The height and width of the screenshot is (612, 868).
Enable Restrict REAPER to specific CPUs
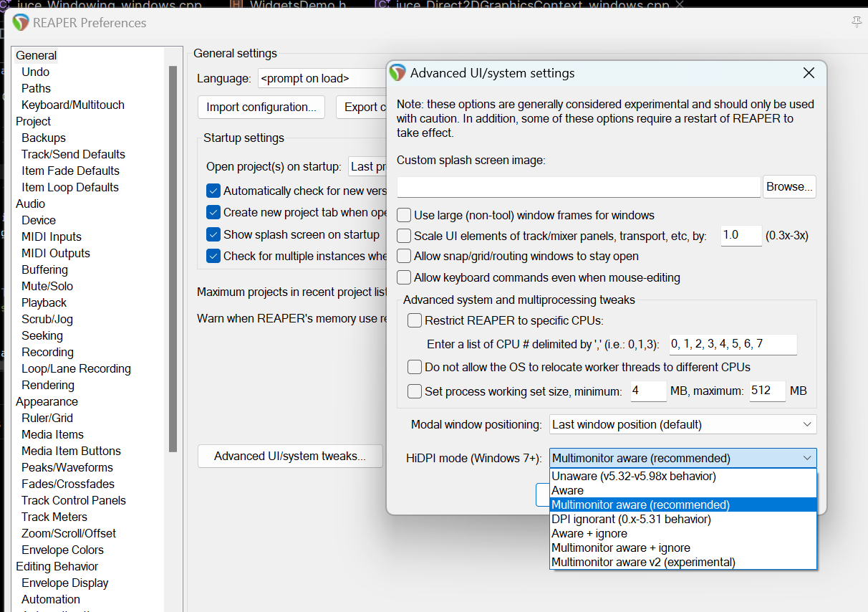click(x=415, y=321)
